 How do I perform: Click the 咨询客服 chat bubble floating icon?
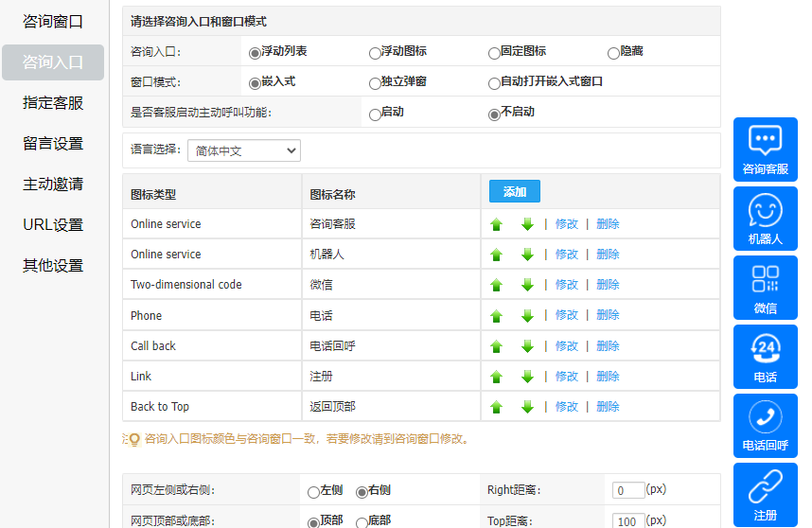point(765,149)
